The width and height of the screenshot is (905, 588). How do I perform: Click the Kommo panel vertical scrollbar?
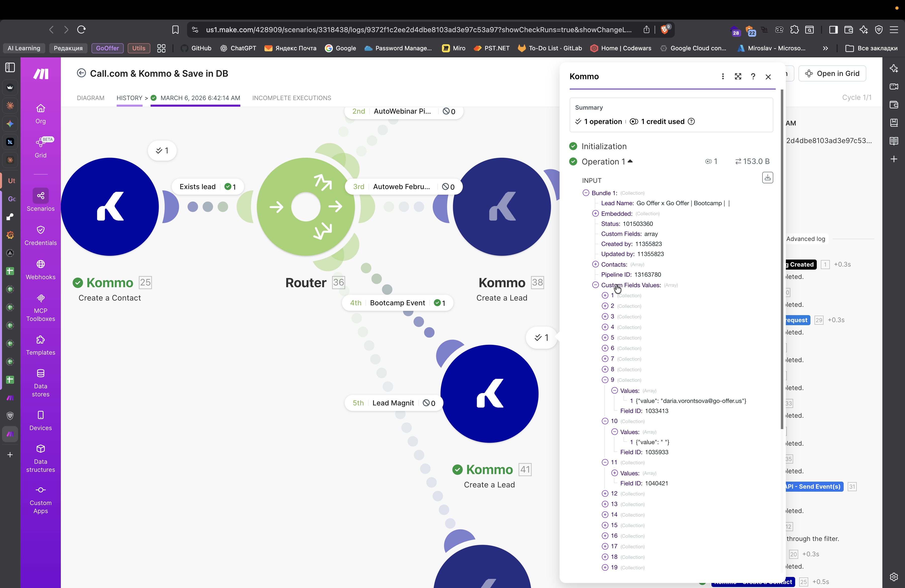[x=782, y=259]
